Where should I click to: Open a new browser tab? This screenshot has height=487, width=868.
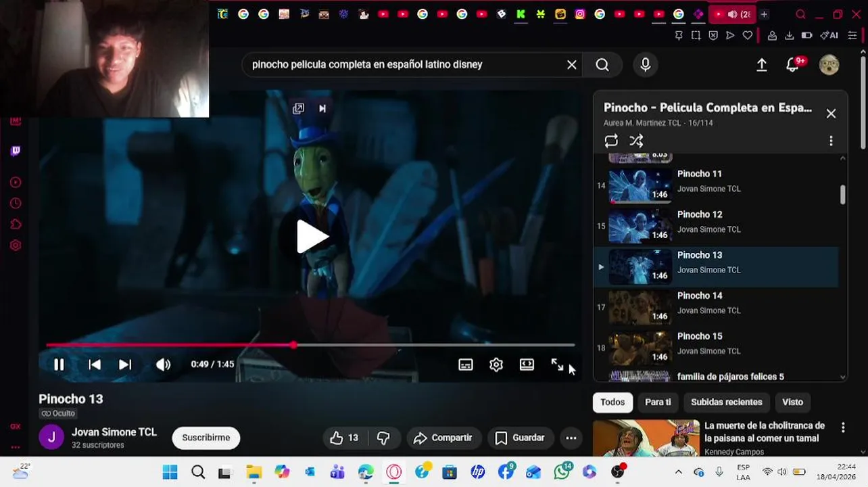click(x=764, y=14)
